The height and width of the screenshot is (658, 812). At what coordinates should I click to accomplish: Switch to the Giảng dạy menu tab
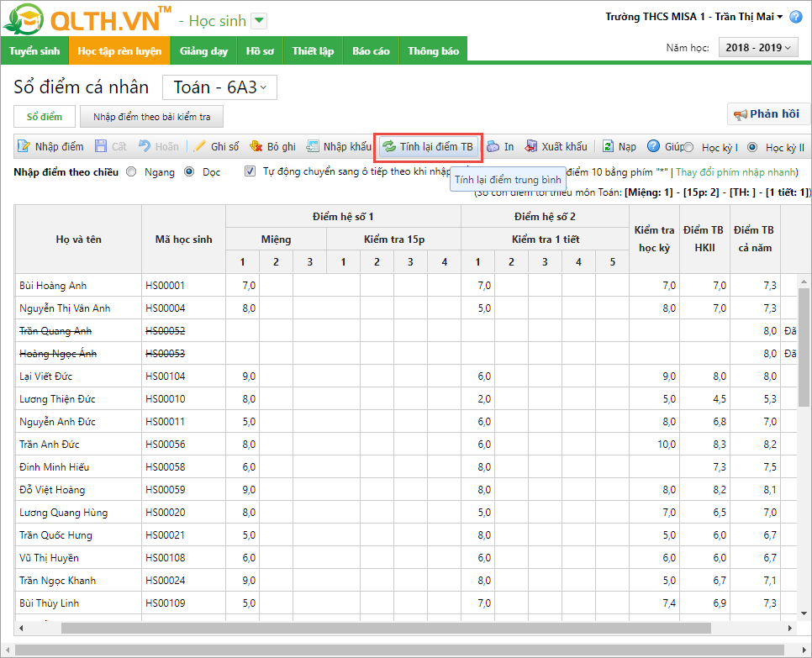coord(203,50)
